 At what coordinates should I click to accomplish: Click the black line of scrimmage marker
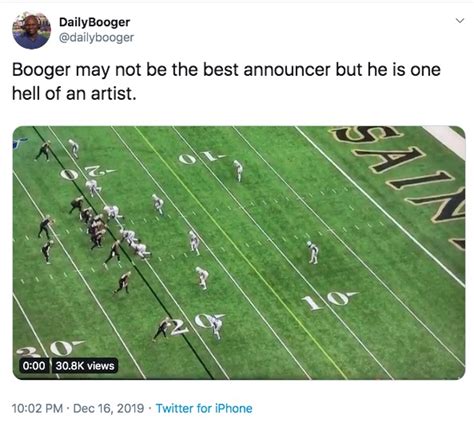[123, 253]
